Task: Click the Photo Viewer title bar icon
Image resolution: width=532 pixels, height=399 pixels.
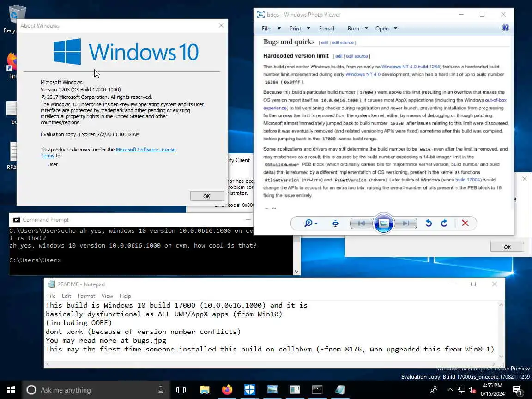Action: [x=260, y=14]
